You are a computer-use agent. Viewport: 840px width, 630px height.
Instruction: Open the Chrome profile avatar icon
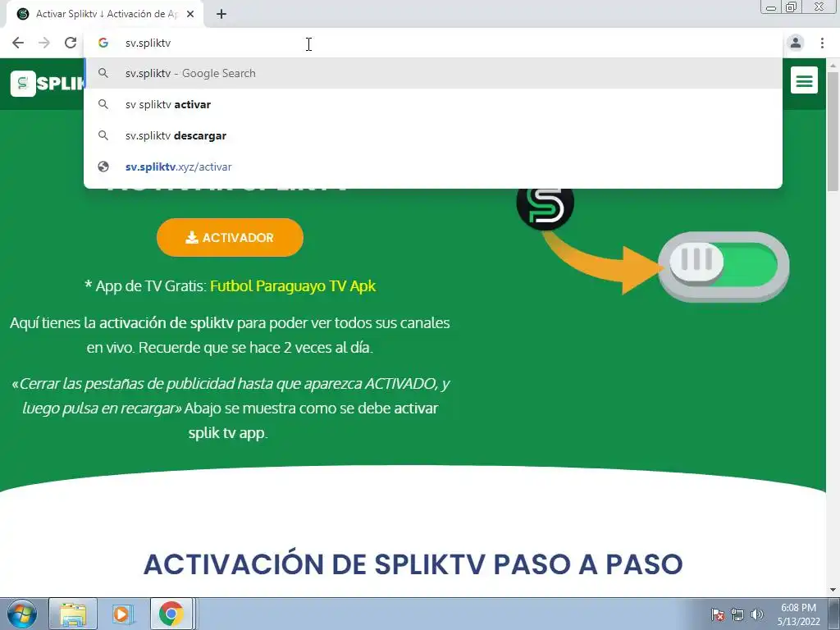click(x=796, y=43)
